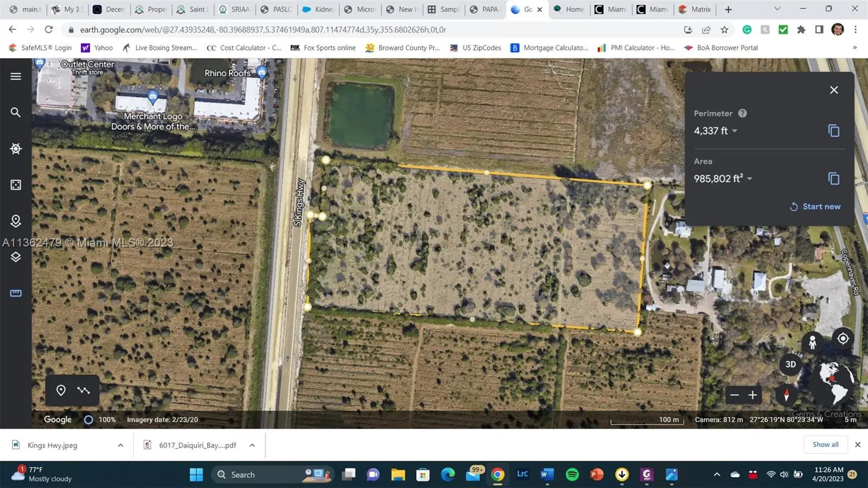
Task: Open the Google Earth hamburger menu
Action: coord(16,77)
